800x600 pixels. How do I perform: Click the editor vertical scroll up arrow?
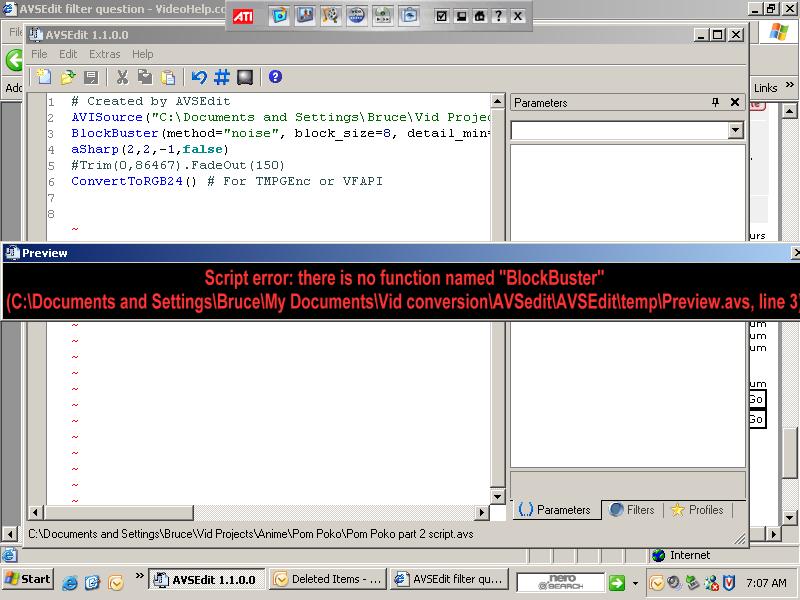point(497,101)
